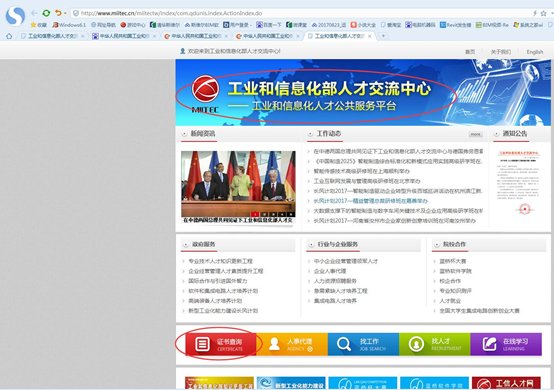Screen dimensions: 554x390
Task: Open the 20170823 bookmark
Action: click(x=329, y=25)
